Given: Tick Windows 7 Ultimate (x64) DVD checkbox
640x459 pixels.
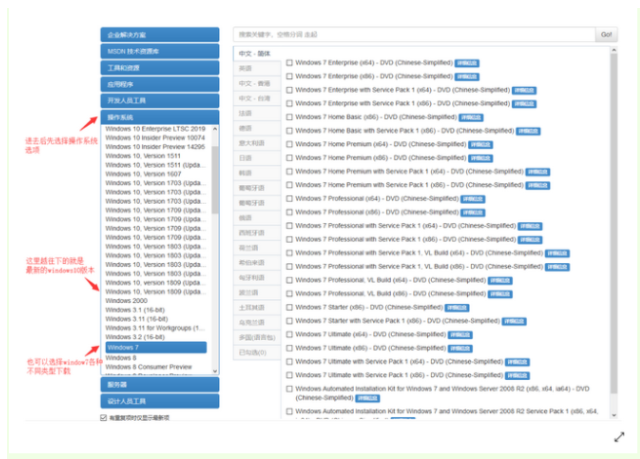Looking at the screenshot, I should click(x=289, y=334).
